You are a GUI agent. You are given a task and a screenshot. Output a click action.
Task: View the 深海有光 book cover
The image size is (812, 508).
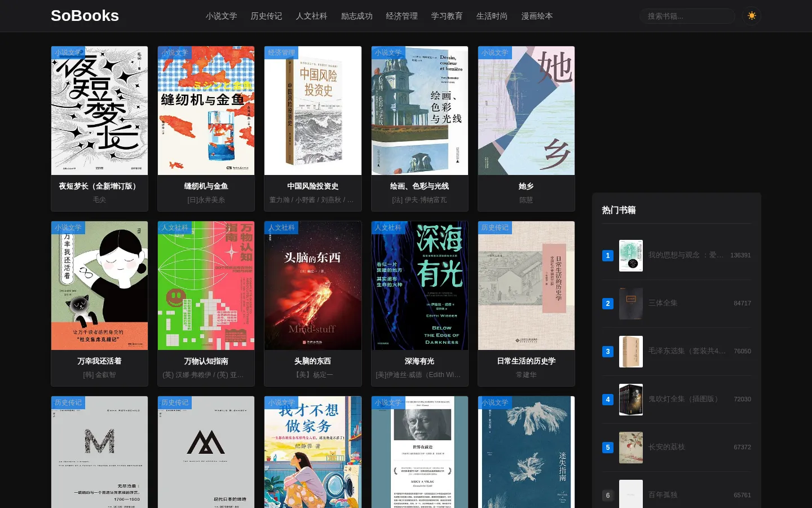point(420,286)
